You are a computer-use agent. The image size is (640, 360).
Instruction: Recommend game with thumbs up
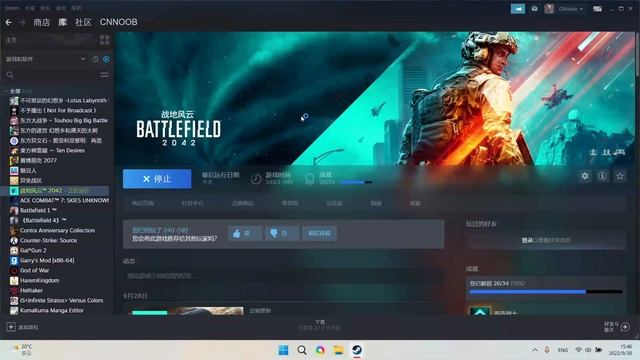coord(244,233)
